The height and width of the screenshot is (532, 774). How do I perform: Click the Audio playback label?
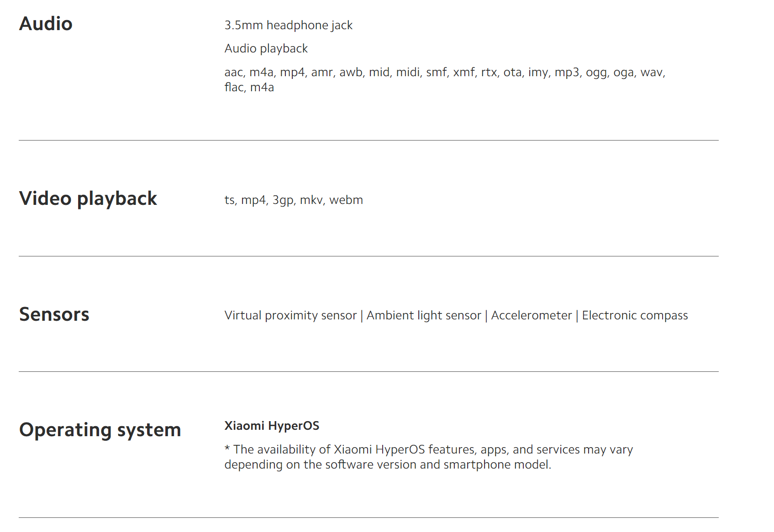[266, 48]
